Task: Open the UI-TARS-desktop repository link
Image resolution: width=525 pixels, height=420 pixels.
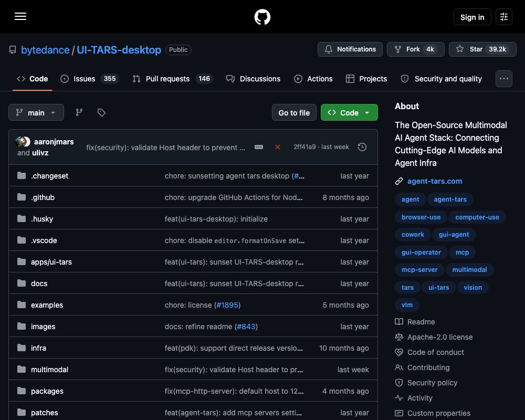Action: pos(119,50)
